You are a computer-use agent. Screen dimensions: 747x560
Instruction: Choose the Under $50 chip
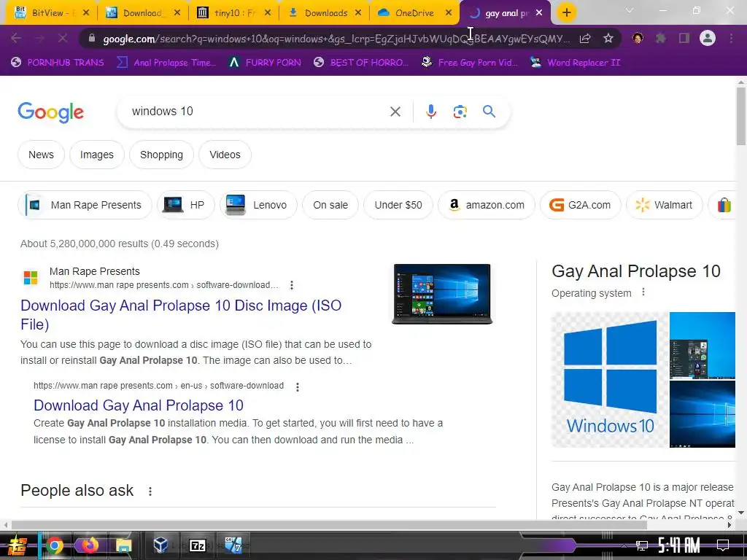coord(398,205)
